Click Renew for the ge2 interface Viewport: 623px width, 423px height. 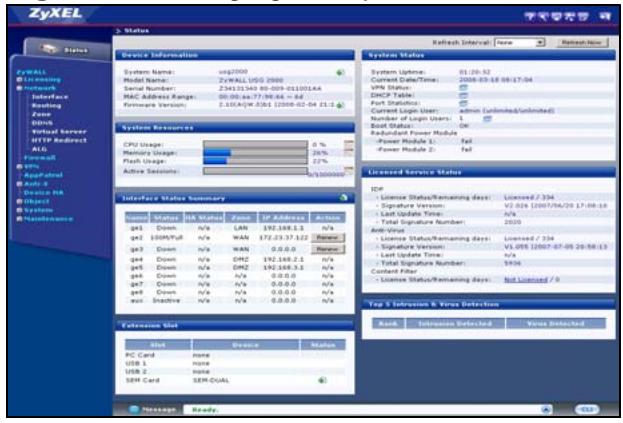(x=328, y=238)
